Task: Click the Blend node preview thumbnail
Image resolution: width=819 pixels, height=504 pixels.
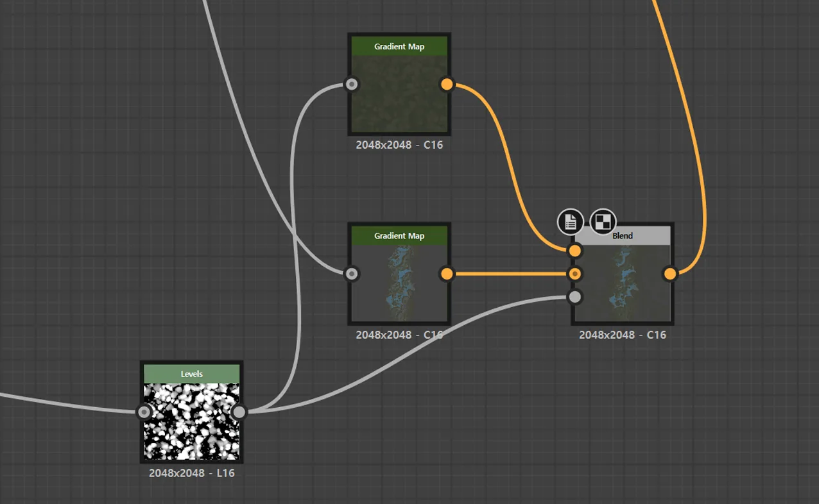Action: click(623, 283)
